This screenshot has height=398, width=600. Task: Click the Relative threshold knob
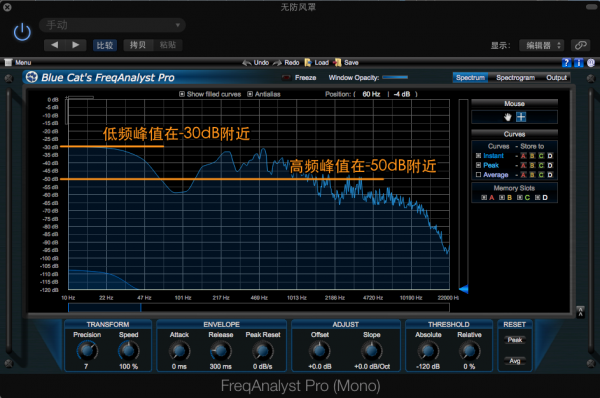click(470, 351)
